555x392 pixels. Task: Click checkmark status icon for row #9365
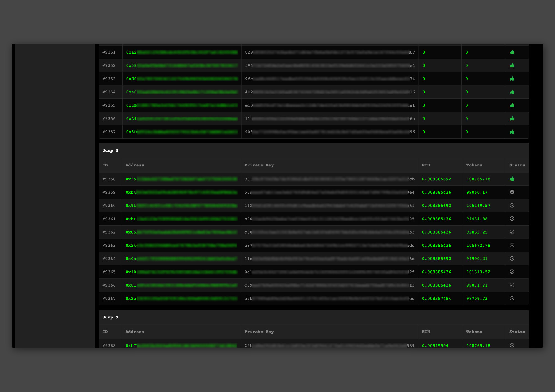click(x=512, y=272)
